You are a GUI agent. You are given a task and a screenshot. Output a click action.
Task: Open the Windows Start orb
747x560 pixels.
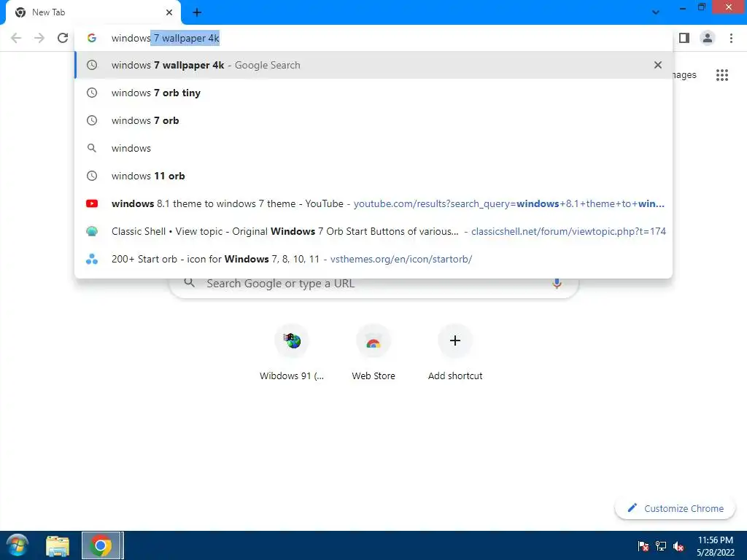(x=18, y=545)
